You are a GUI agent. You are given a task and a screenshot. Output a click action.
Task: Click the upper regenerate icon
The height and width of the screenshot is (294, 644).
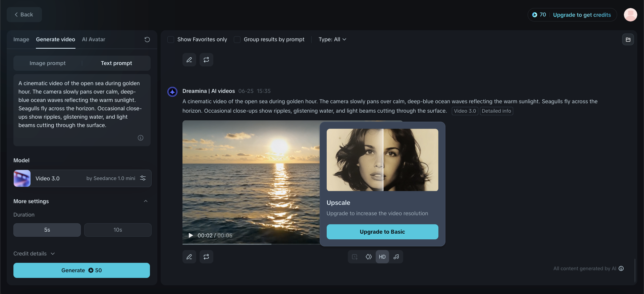[206, 60]
